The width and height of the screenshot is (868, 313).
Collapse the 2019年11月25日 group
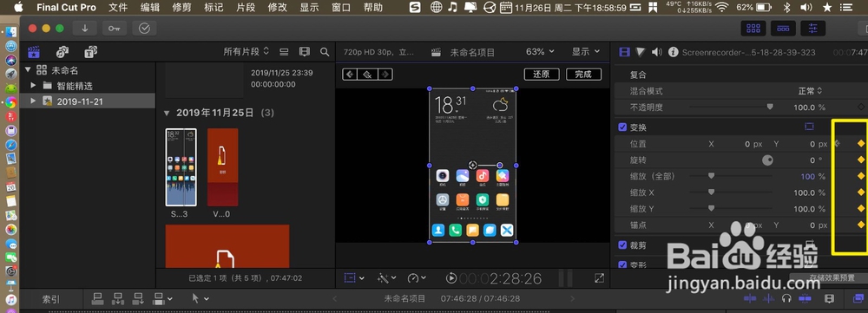click(x=167, y=113)
